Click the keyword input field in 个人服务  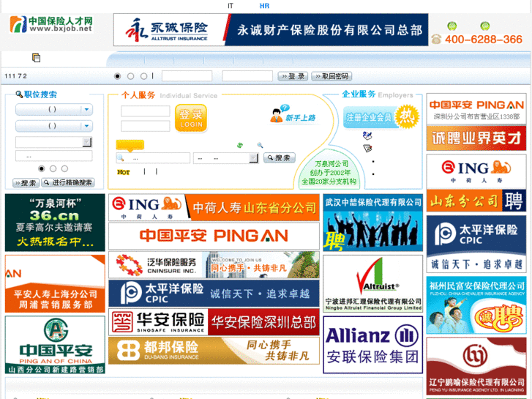coord(153,158)
